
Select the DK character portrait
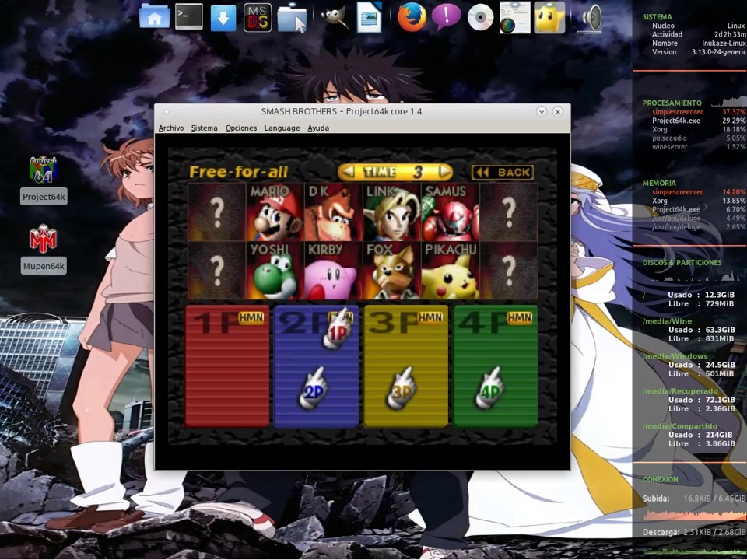pos(333,212)
